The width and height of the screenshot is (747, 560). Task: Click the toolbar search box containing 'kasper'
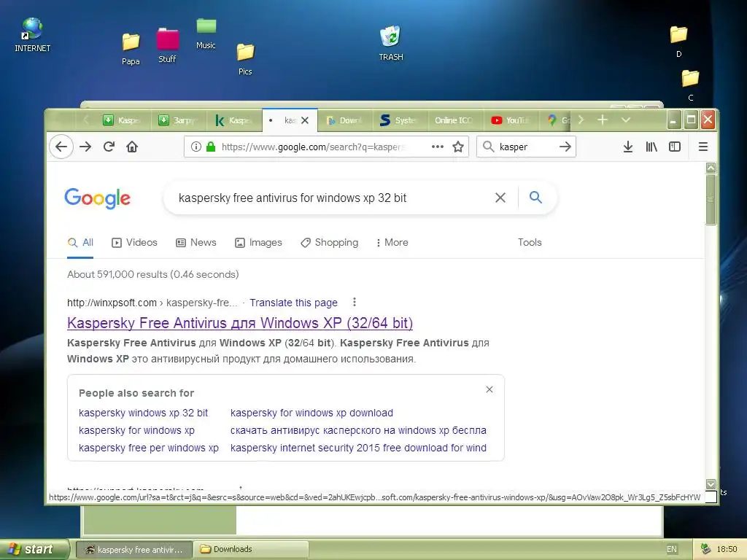(527, 147)
